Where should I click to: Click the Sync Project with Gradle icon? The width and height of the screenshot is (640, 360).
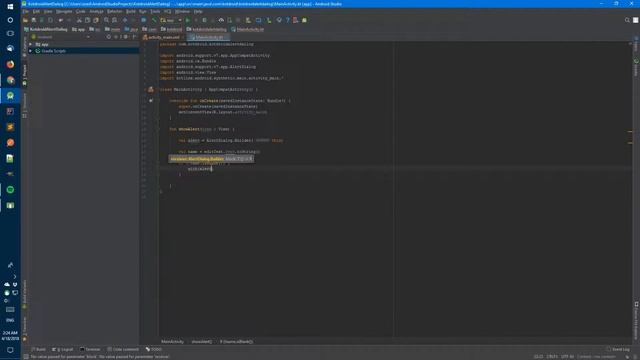(x=248, y=20)
